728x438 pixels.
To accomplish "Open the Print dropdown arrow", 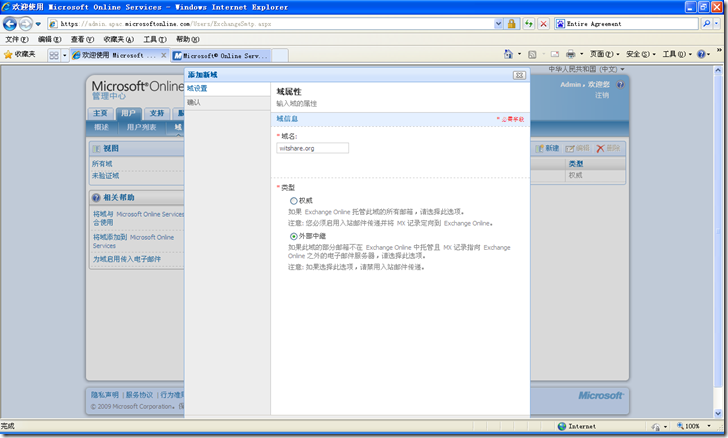I will coord(581,54).
